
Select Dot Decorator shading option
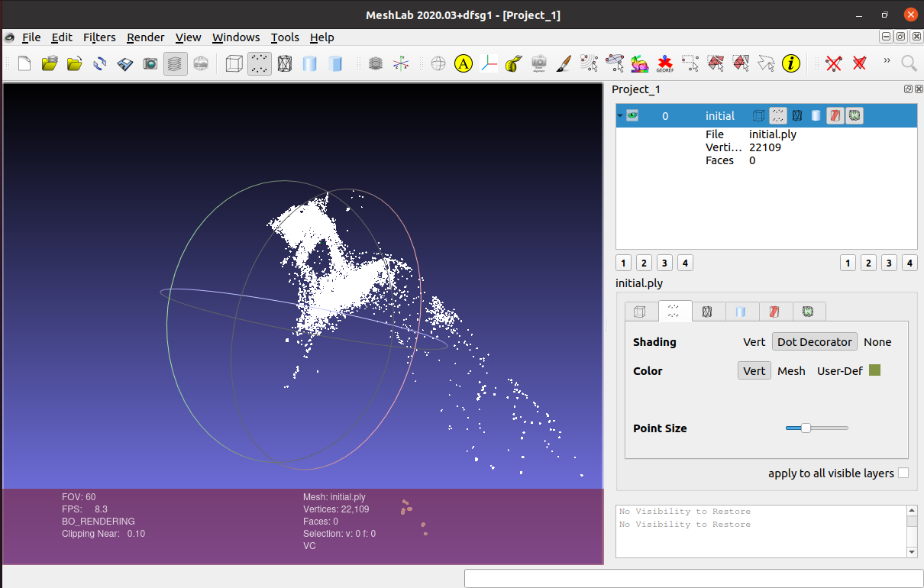[x=814, y=342]
